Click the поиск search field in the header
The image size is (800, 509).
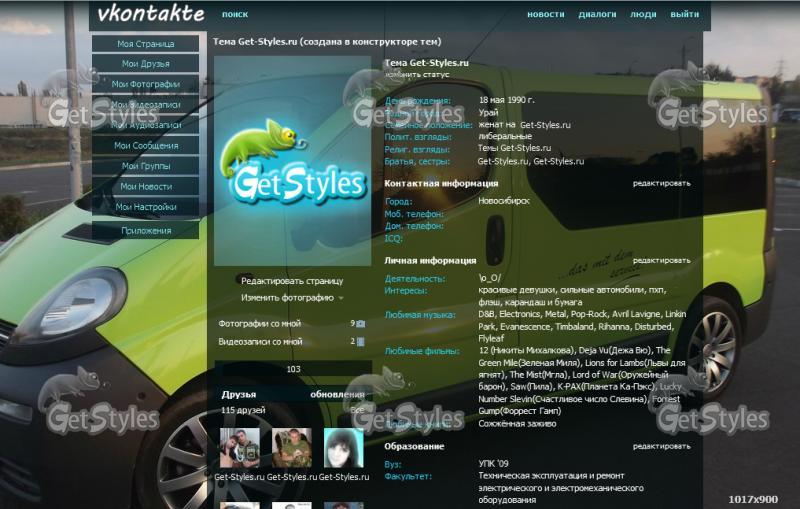point(235,15)
